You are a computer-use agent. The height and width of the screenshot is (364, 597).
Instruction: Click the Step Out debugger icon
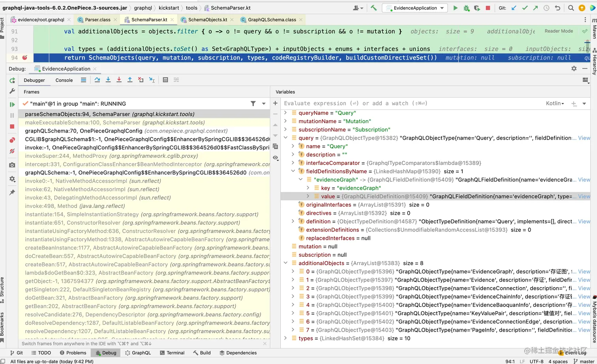click(x=130, y=80)
